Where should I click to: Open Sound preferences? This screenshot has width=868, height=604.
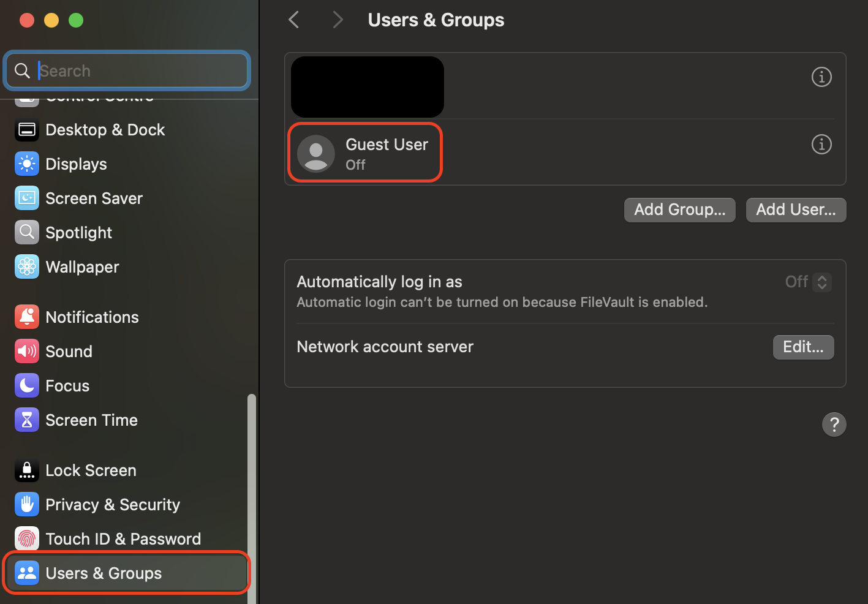click(x=69, y=351)
